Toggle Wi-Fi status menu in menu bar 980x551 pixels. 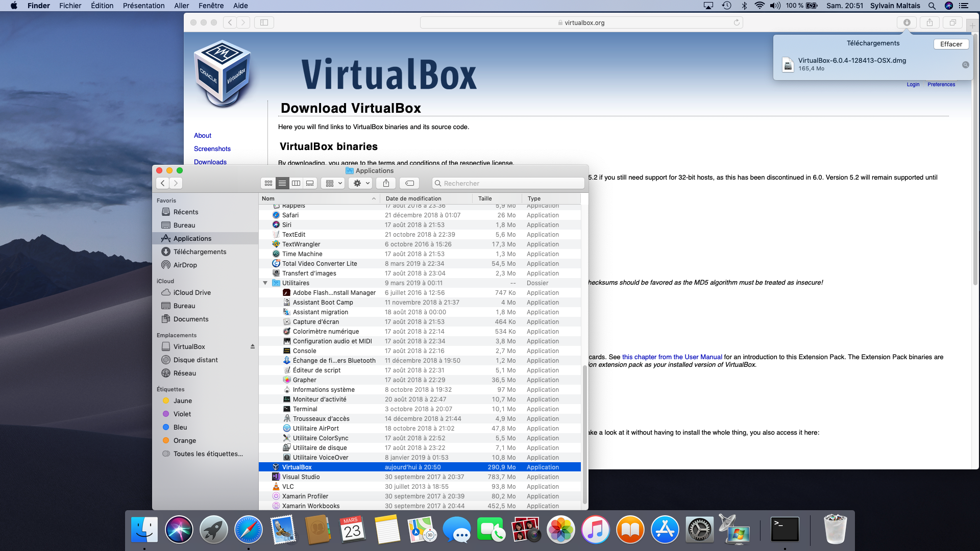[759, 6]
